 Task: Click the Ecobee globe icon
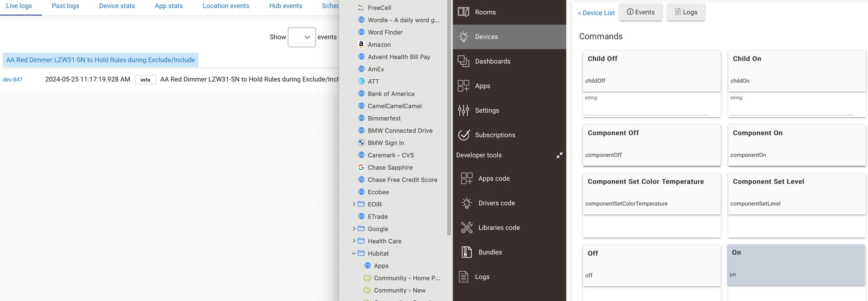(361, 192)
